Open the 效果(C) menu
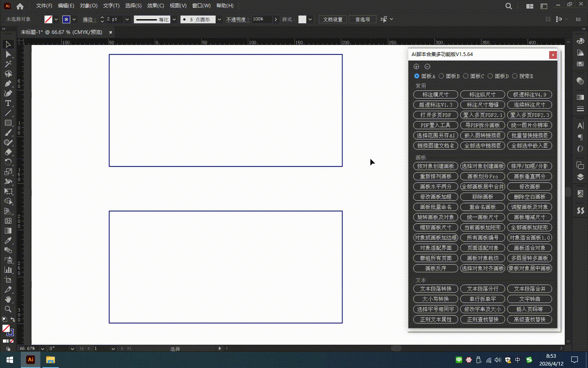 (155, 6)
